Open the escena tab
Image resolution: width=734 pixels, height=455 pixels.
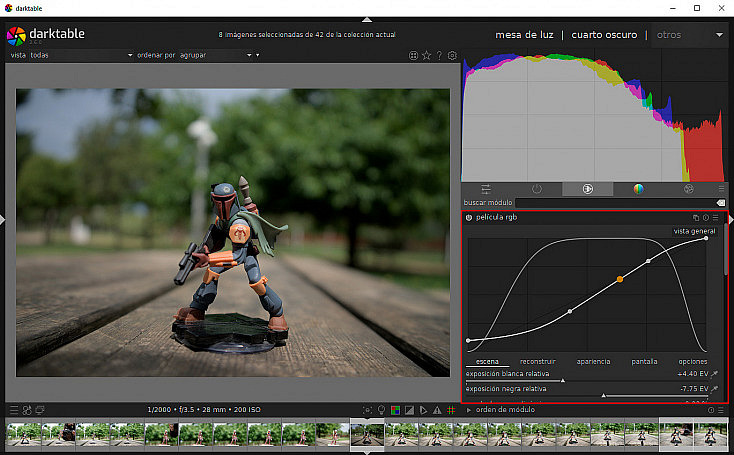tap(487, 361)
